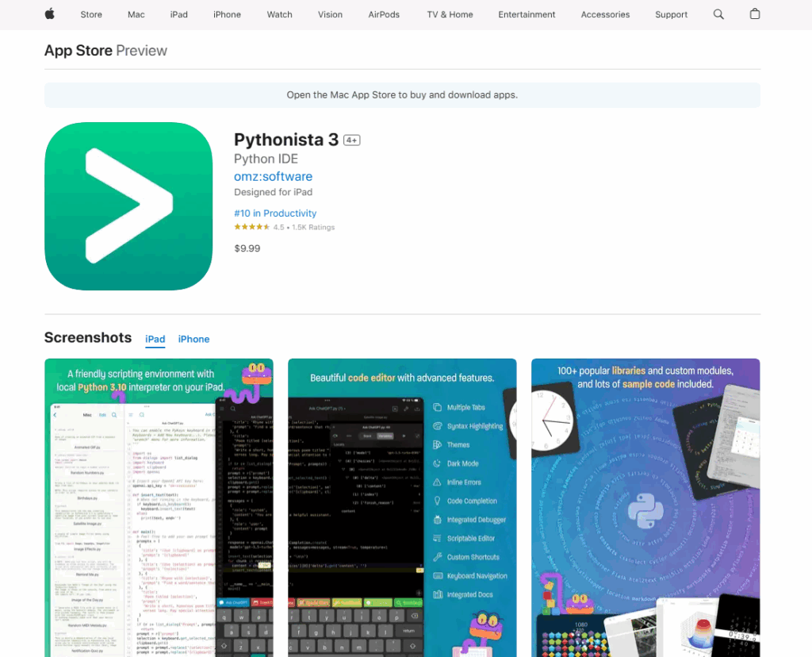Image resolution: width=812 pixels, height=657 pixels.
Task: Switch to the iPhone screenshots tab
Action: pos(193,339)
